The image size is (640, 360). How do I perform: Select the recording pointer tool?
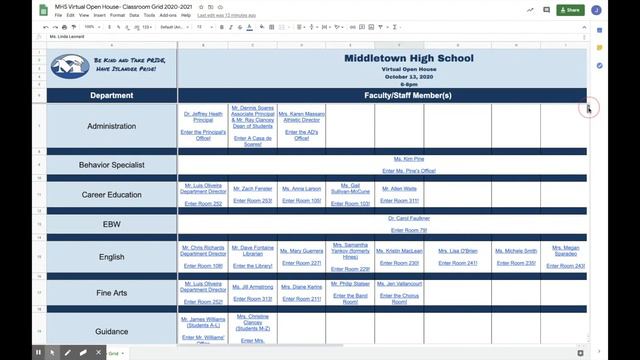(x=52, y=352)
